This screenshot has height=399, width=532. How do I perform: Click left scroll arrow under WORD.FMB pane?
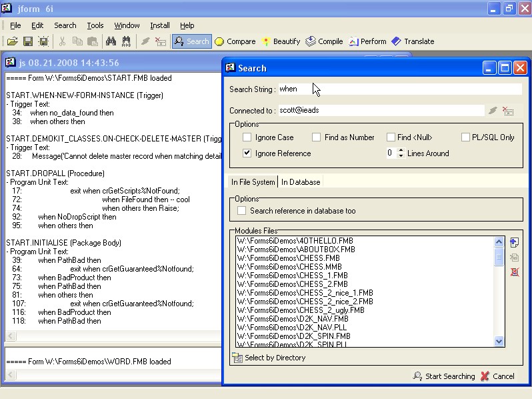[x=11, y=374]
